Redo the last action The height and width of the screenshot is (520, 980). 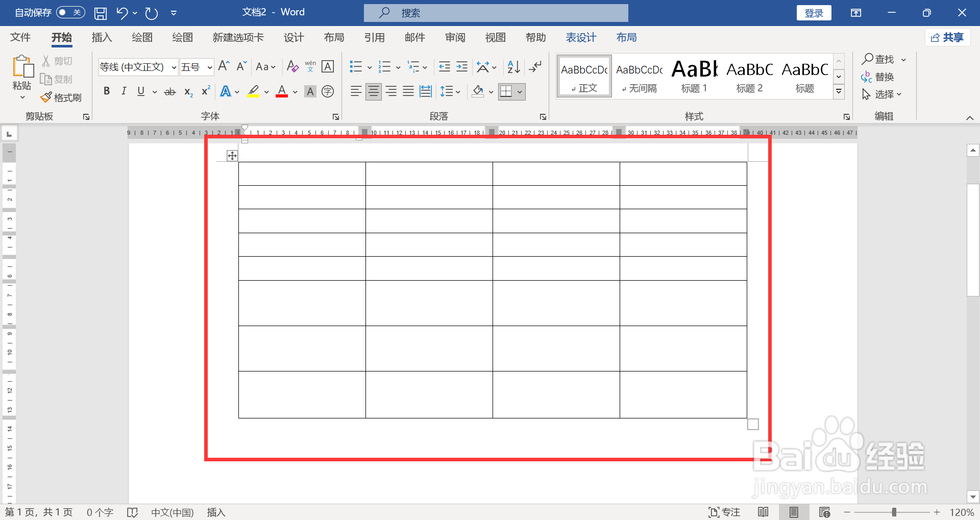pyautogui.click(x=152, y=13)
